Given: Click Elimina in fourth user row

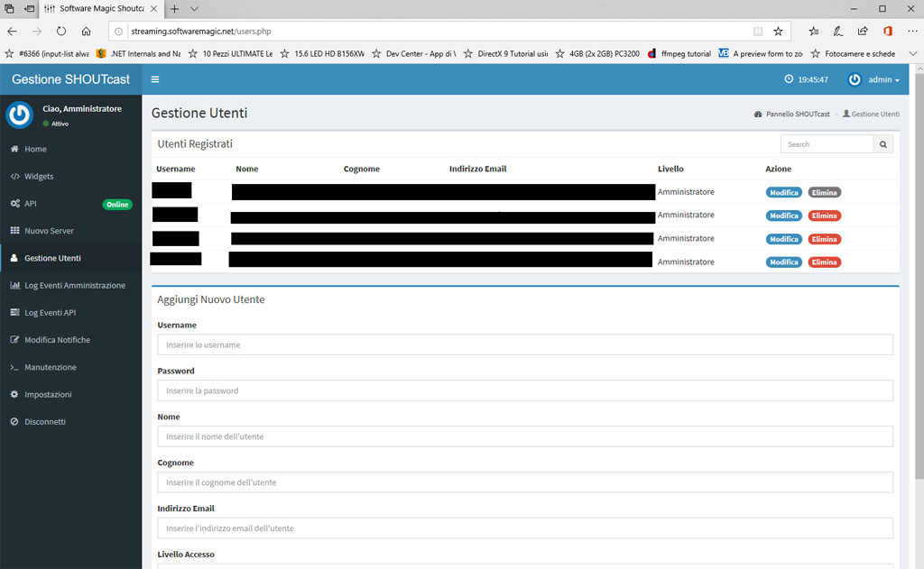Looking at the screenshot, I should 824,262.
